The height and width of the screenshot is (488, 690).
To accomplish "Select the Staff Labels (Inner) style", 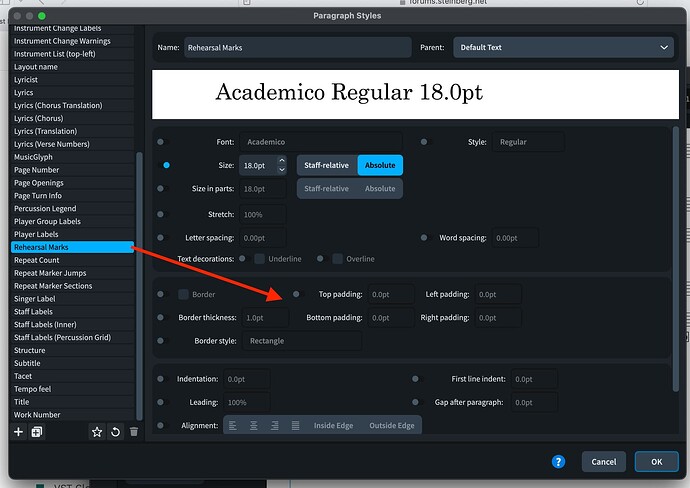I will point(72,324).
